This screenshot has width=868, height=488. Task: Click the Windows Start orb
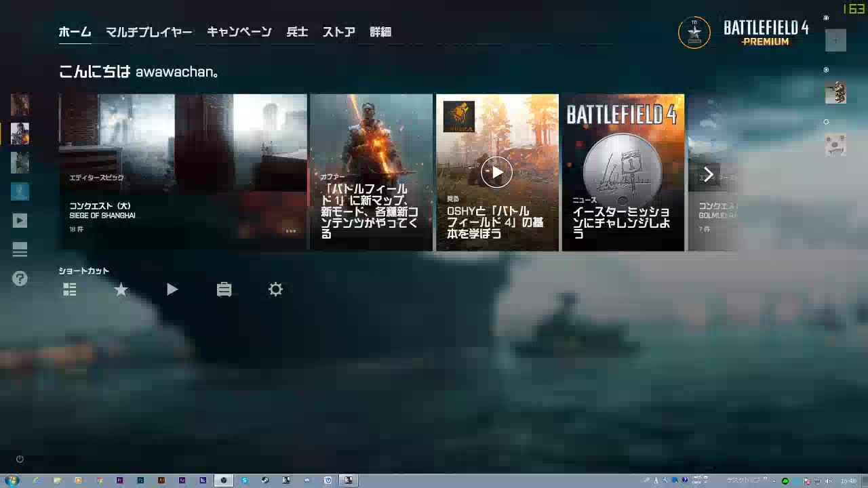point(12,480)
